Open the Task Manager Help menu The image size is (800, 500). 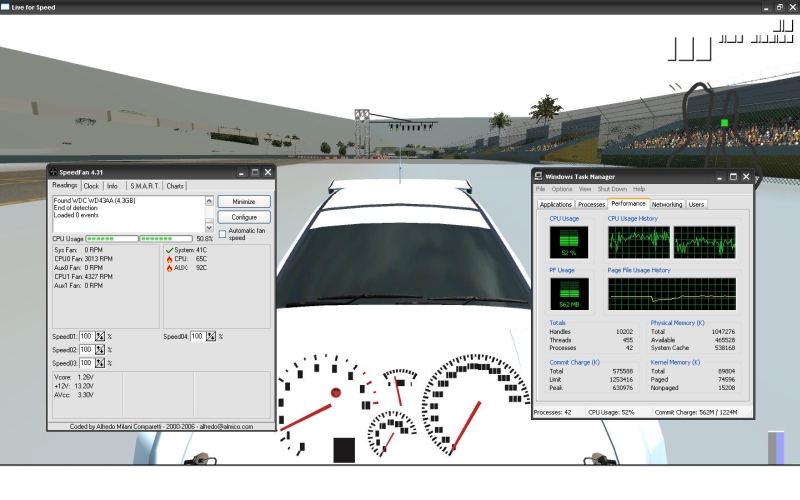click(x=639, y=189)
